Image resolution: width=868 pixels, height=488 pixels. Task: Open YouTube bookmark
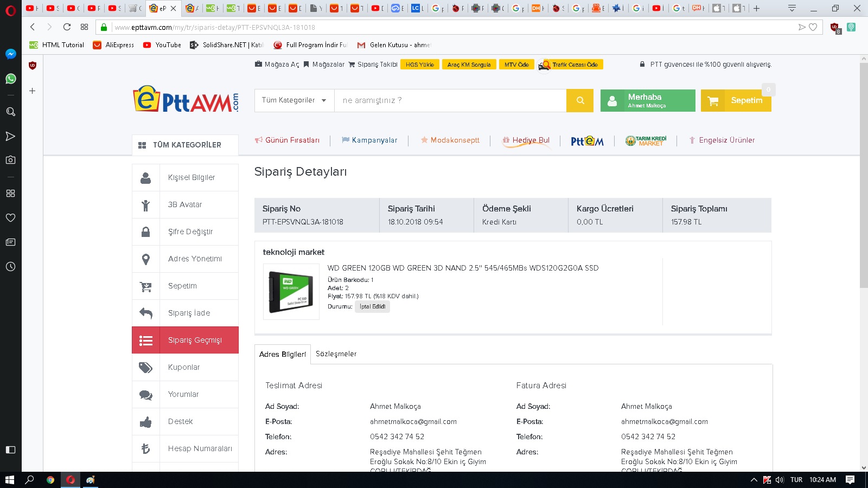click(x=162, y=45)
